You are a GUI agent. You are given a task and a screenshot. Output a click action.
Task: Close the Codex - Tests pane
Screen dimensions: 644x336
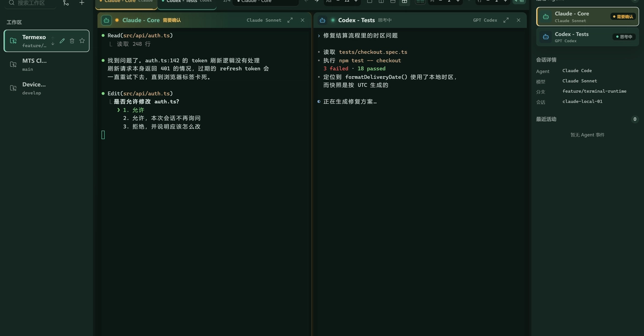point(518,20)
